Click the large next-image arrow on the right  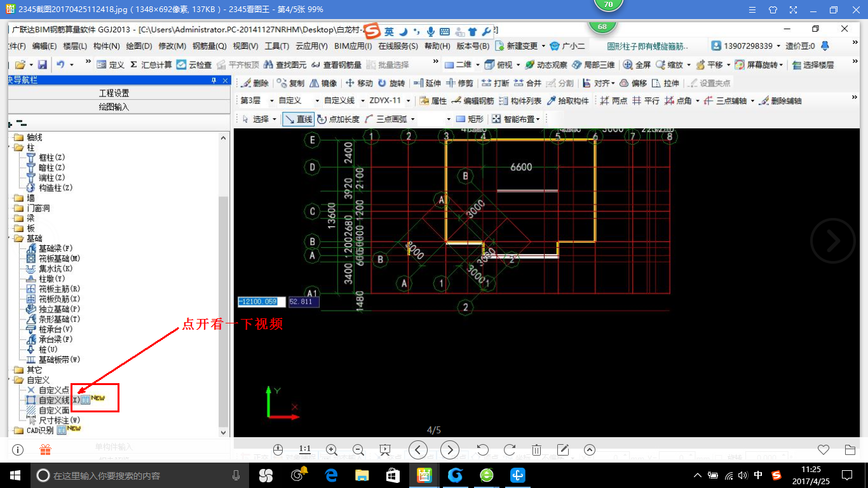833,241
